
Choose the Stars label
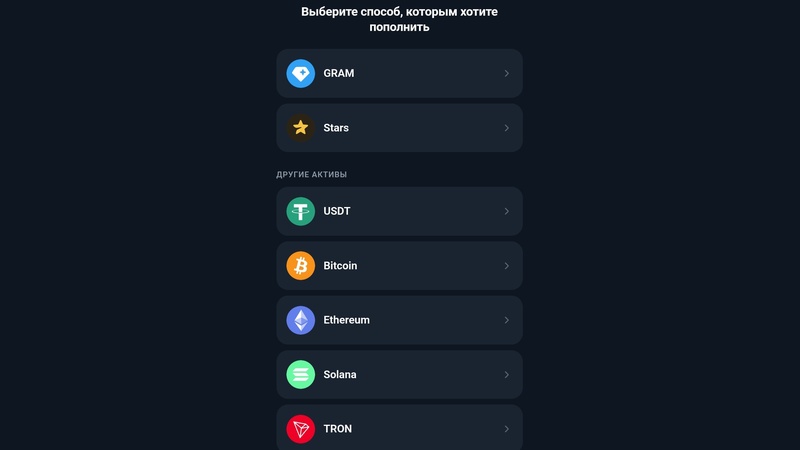336,128
